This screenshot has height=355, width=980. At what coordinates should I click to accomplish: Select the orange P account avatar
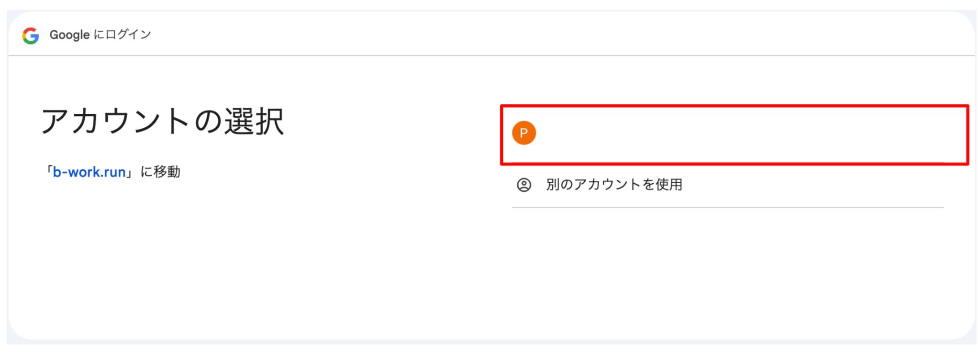[523, 133]
